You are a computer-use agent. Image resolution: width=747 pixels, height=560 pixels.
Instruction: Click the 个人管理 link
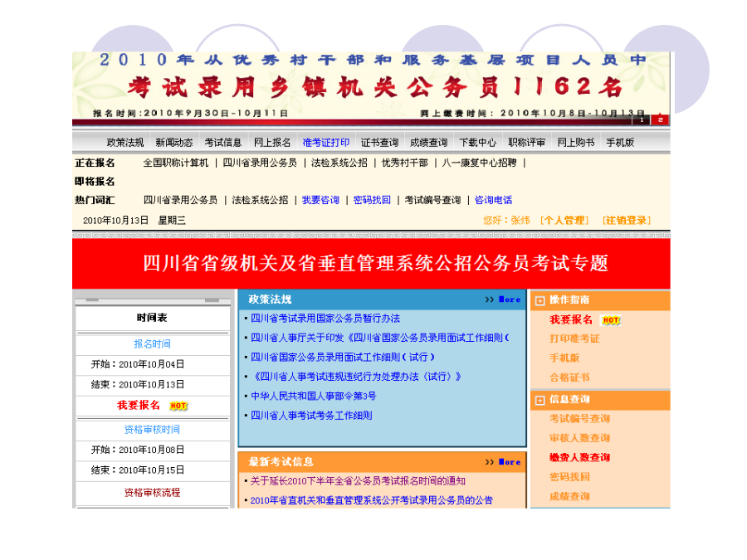pyautogui.click(x=564, y=221)
